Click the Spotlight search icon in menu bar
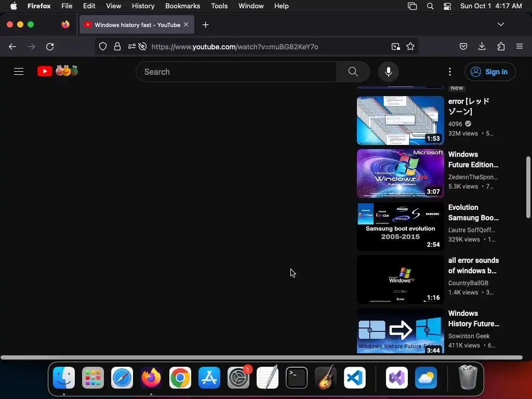Screen dimensions: 532x399 (x=430, y=6)
